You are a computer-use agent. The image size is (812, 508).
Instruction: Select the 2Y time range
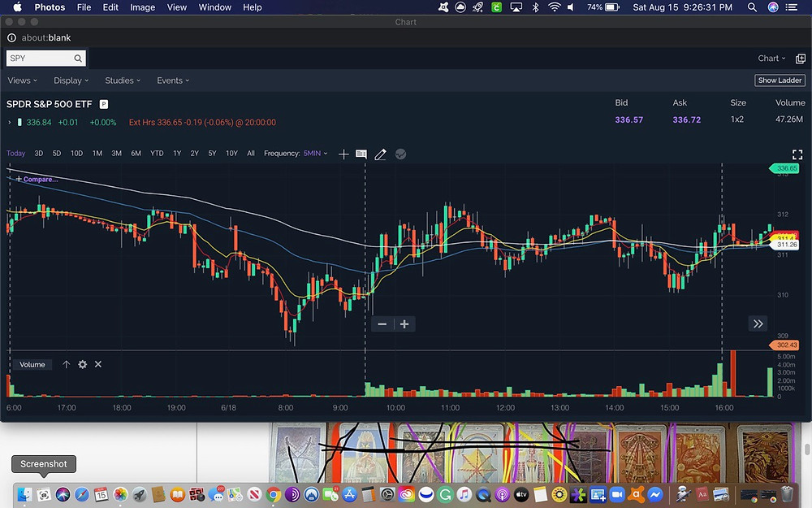coord(195,154)
